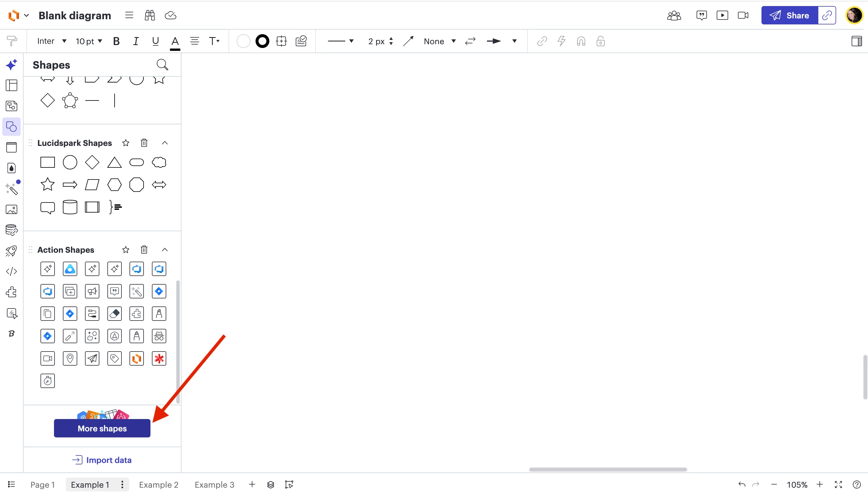868x496 pixels.
Task: Open the comments icon in header
Action: 701,15
